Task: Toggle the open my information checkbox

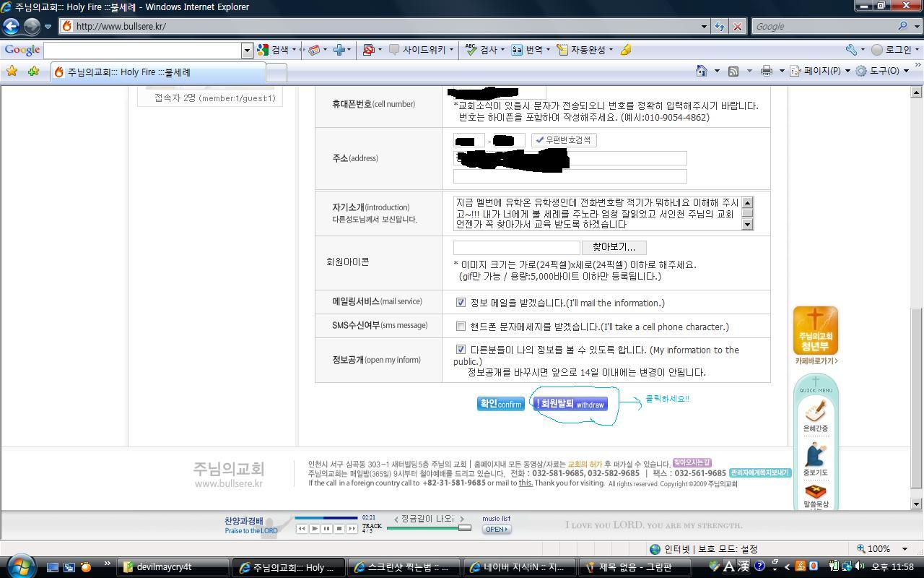Action: 461,350
